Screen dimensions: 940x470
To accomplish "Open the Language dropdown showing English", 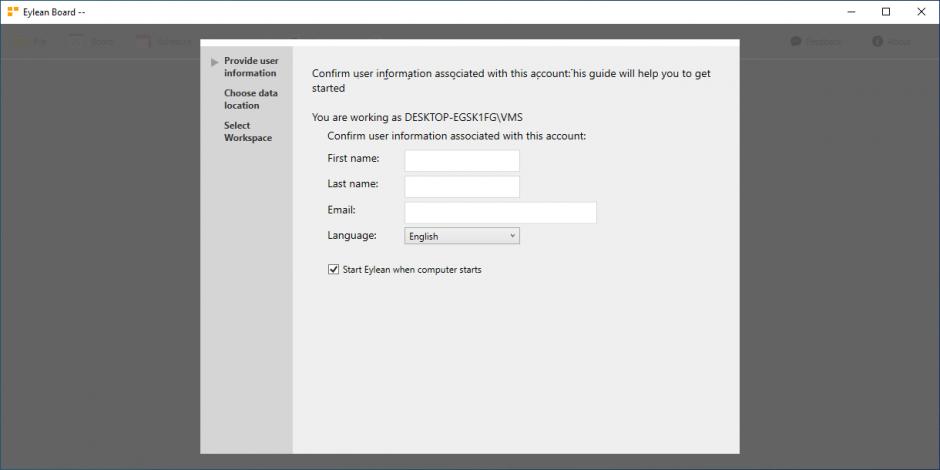I will (x=462, y=236).
